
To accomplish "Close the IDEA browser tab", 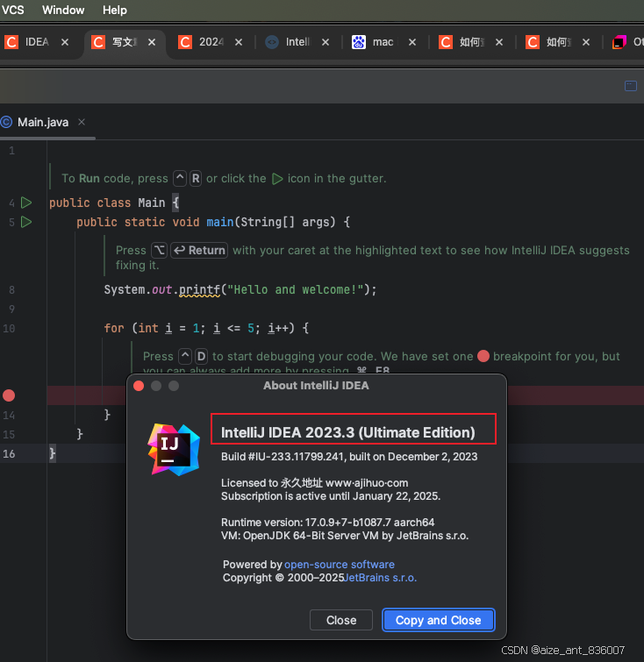I will tap(65, 42).
